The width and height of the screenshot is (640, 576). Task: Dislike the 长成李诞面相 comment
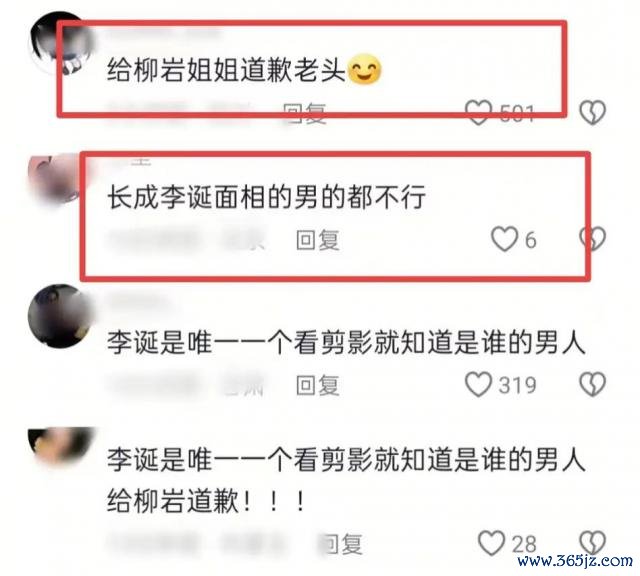point(593,238)
